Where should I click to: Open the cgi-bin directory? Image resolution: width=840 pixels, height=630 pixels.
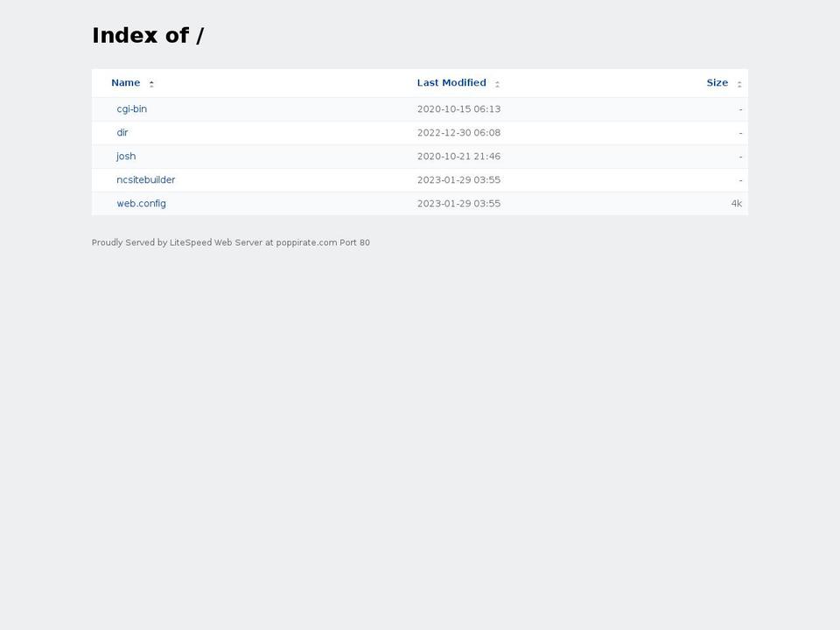pos(132,109)
